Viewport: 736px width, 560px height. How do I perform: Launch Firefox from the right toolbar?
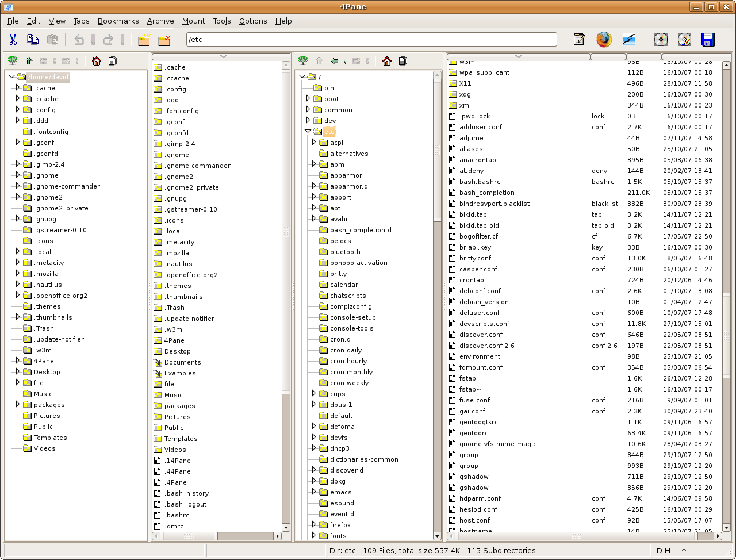604,39
